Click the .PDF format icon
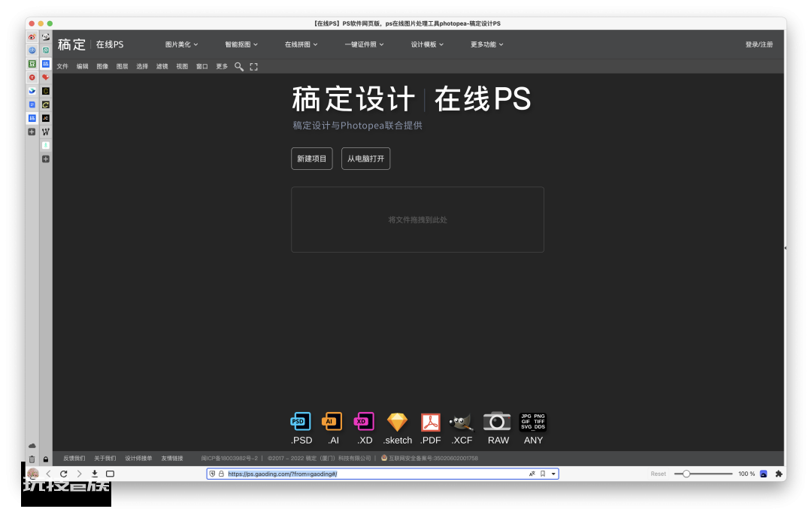812x515 pixels. pos(430,422)
